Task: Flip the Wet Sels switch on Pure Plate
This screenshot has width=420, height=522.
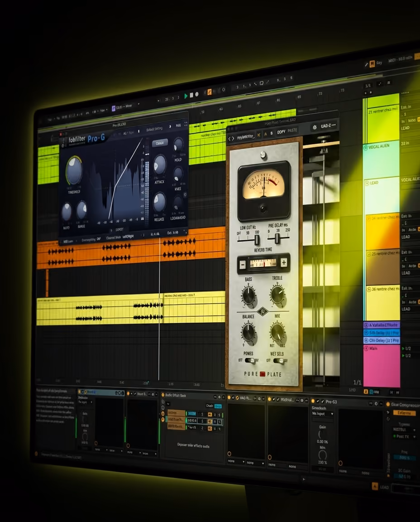Action: pyautogui.click(x=278, y=361)
